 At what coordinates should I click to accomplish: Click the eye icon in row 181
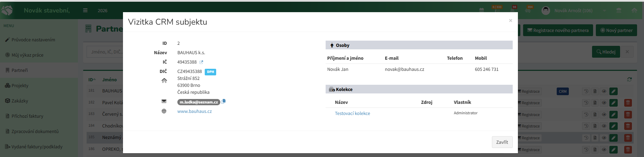(x=604, y=91)
